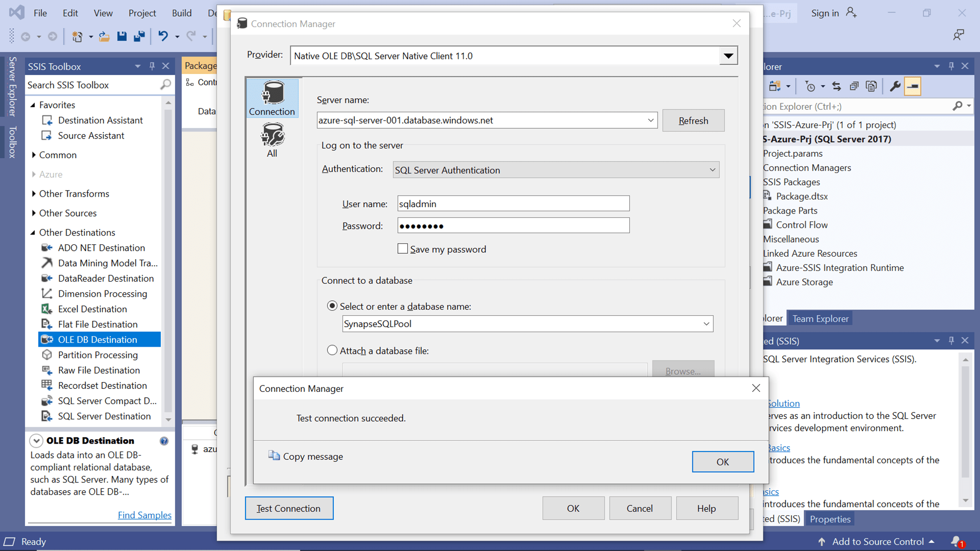
Task: Open the Authentication dropdown
Action: tap(712, 169)
